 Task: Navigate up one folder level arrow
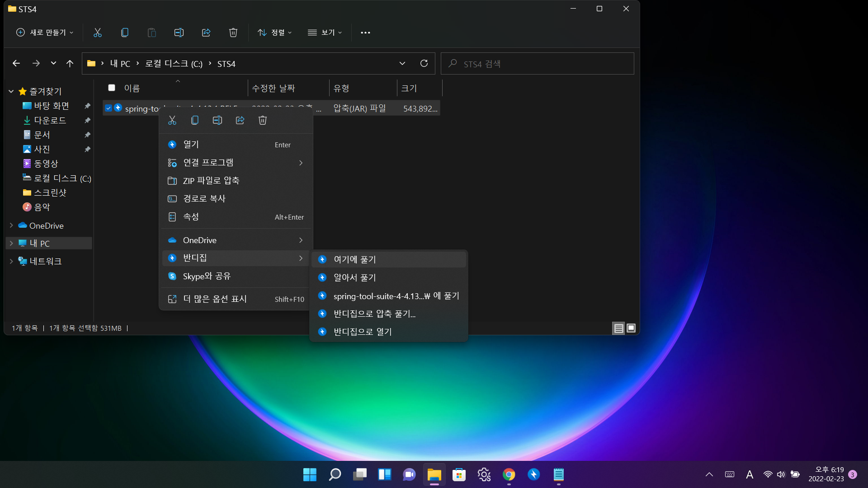(x=70, y=64)
